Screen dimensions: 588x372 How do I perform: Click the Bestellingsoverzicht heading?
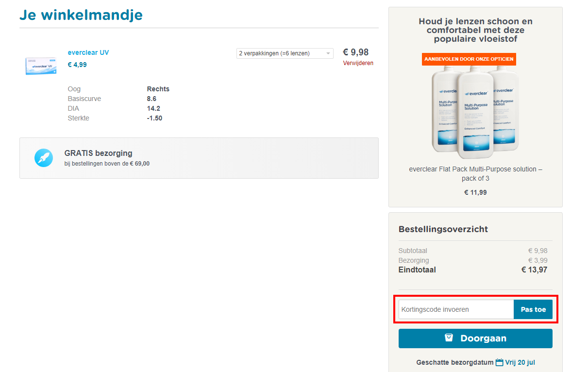click(443, 229)
